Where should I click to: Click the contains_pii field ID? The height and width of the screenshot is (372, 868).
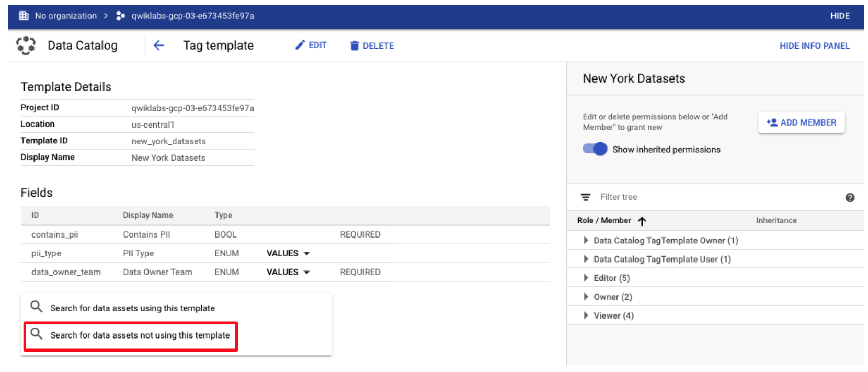[55, 234]
